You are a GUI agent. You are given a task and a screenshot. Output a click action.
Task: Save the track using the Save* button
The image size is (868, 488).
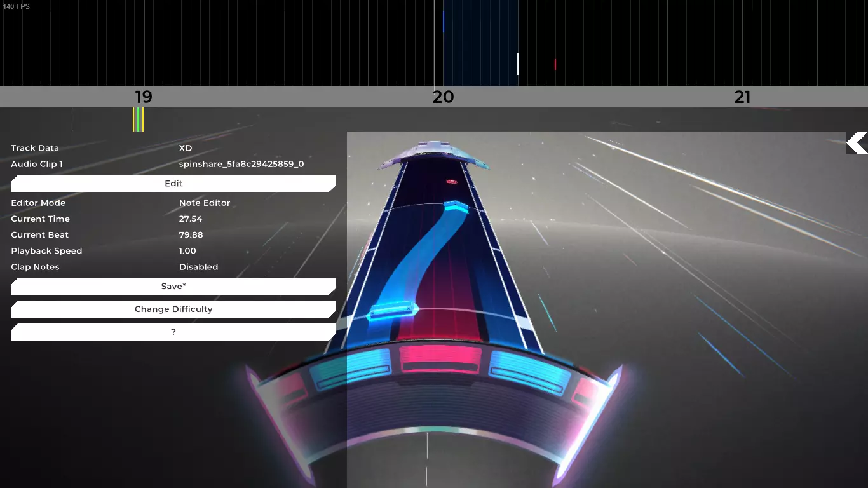pos(173,286)
